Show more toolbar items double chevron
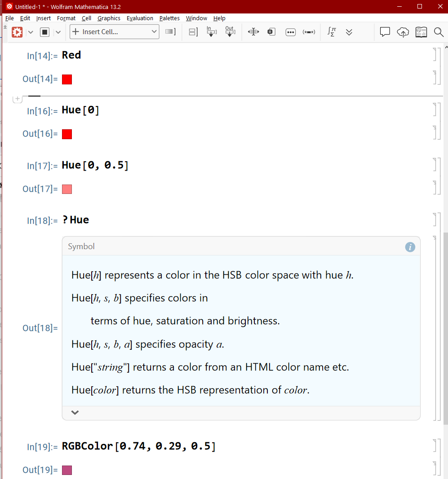 tap(349, 32)
